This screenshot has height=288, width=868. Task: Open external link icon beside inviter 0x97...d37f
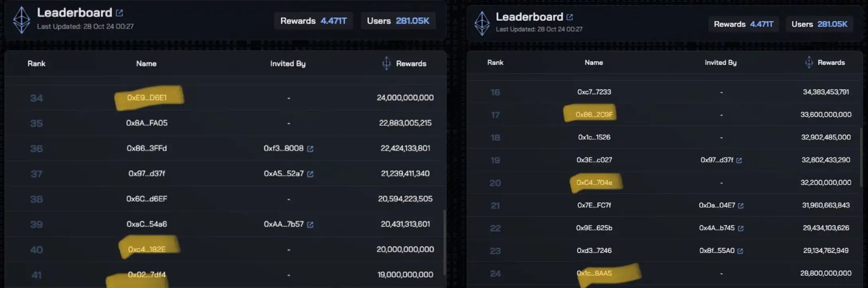tap(739, 160)
